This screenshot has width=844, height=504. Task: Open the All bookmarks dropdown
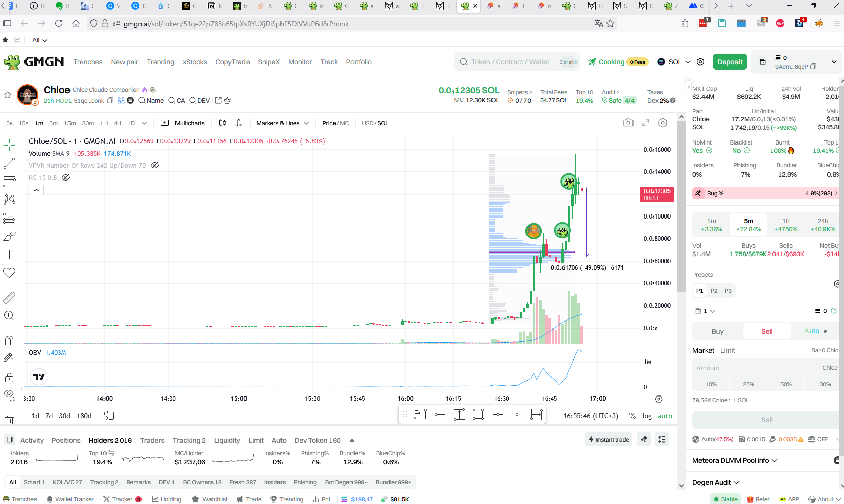(x=40, y=40)
